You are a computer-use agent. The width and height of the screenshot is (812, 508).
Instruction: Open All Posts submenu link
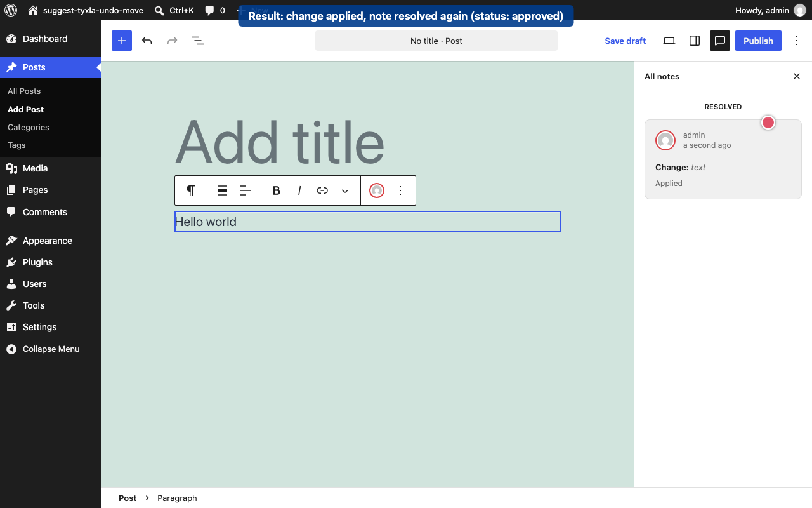point(24,91)
